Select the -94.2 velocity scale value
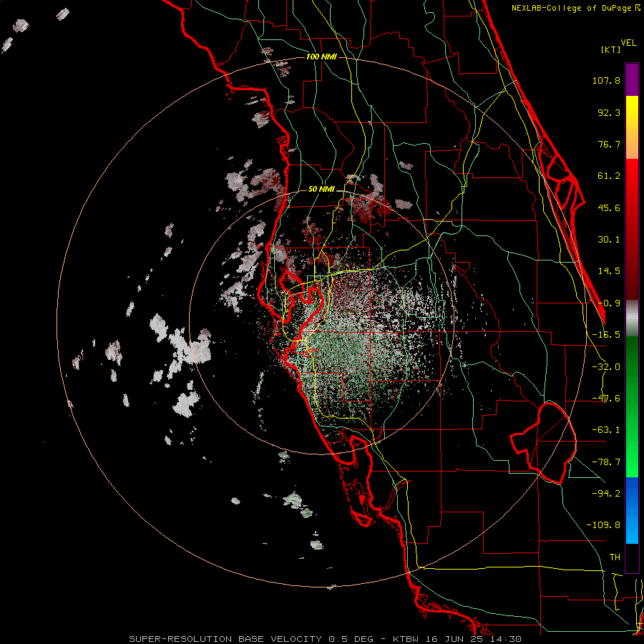 (x=606, y=493)
